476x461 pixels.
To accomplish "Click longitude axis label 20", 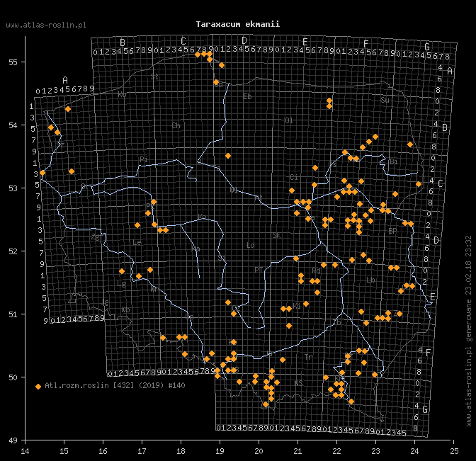I will [x=259, y=451].
